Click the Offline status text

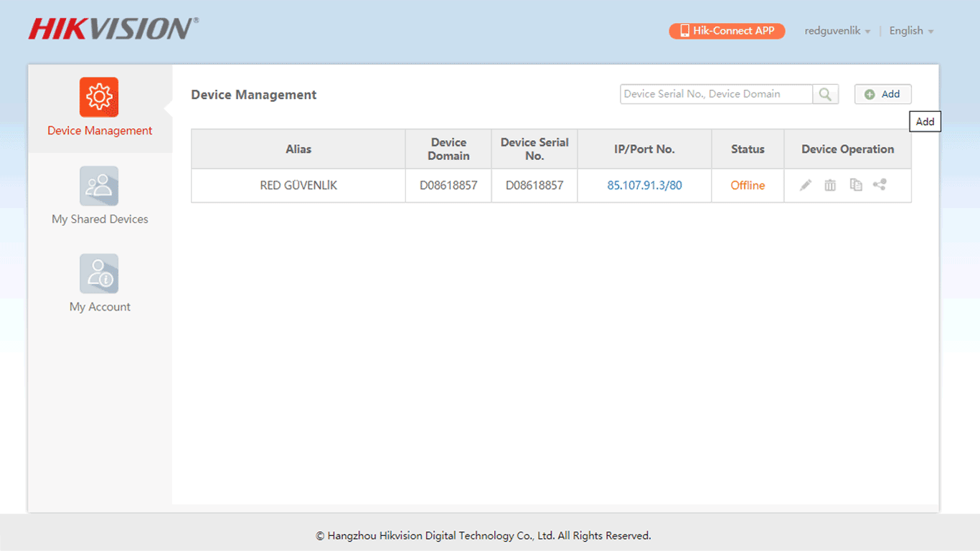click(x=748, y=185)
